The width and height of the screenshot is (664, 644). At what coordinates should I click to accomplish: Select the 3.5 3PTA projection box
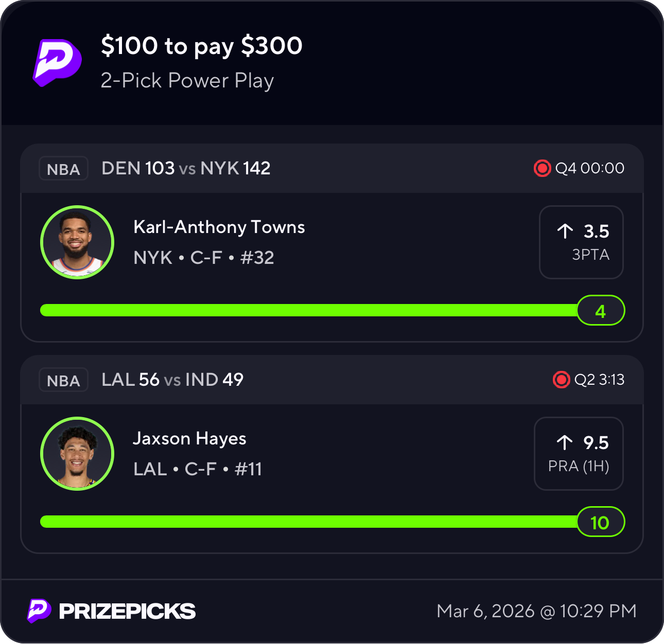[581, 242]
